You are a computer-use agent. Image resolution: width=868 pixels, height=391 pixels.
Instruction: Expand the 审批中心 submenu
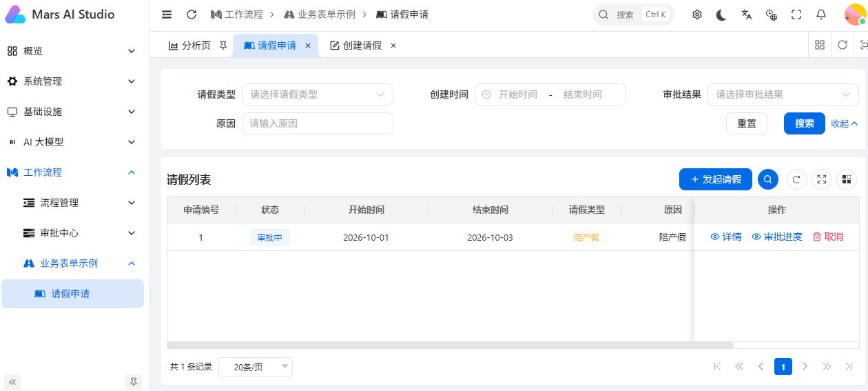(72, 233)
